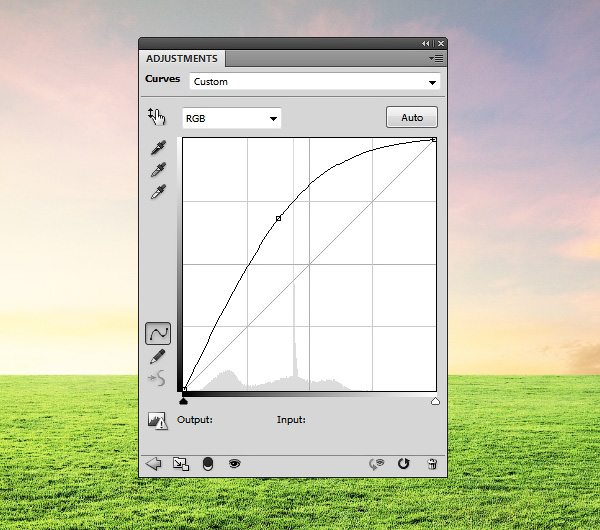Select the pencil draw curve tool
Image resolution: width=600 pixels, height=530 pixels.
coord(157,356)
